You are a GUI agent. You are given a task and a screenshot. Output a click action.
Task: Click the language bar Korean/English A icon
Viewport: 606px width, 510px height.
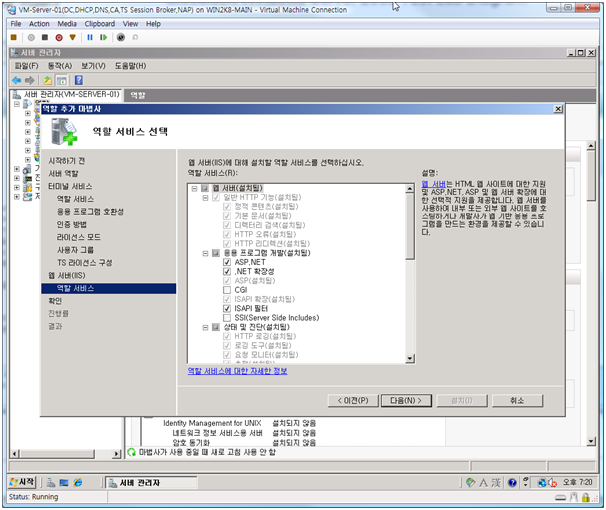[483, 483]
